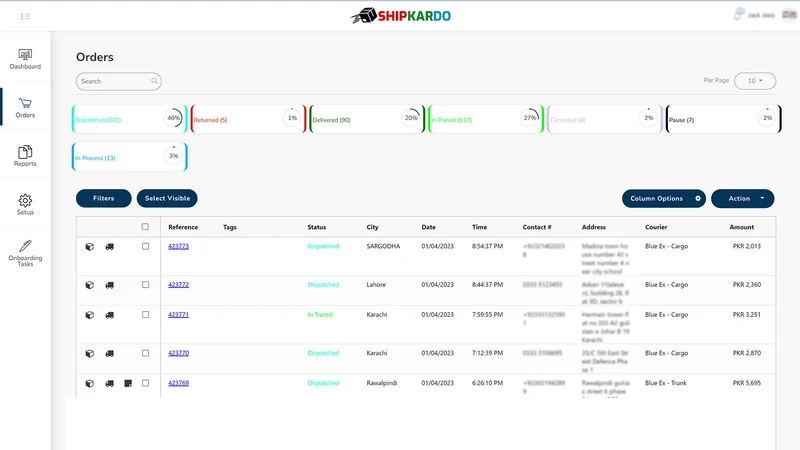Filter by Pause (7) status card

(723, 119)
